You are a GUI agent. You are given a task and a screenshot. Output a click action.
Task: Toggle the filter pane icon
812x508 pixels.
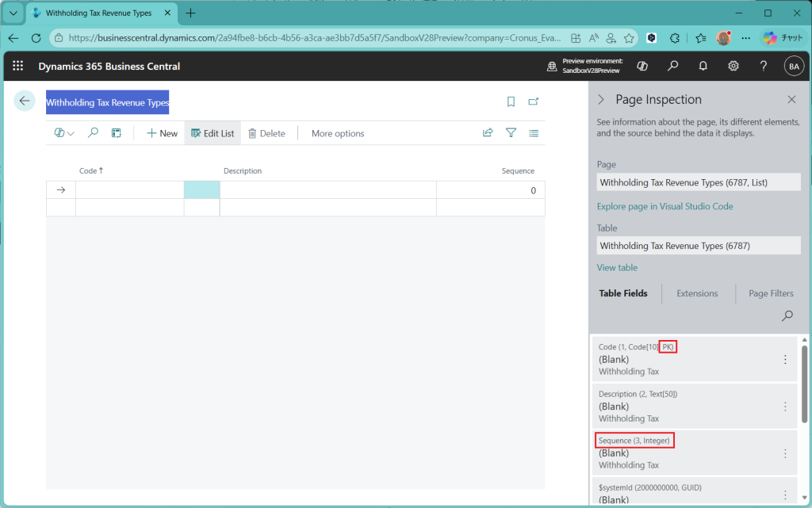coord(511,133)
